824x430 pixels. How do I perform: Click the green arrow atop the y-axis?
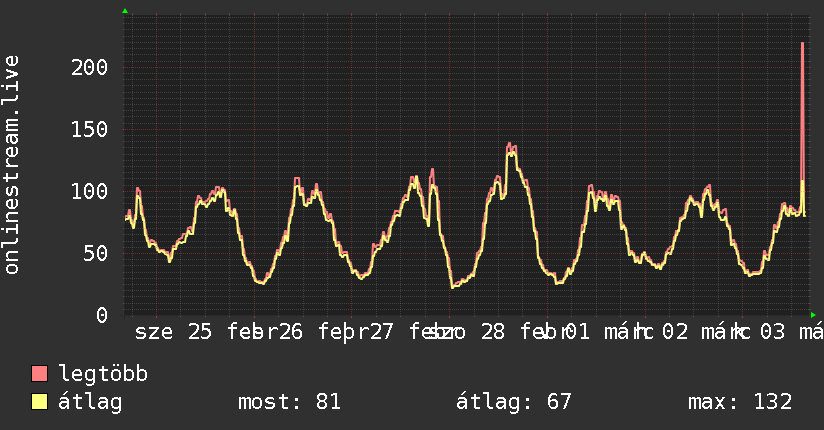[x=125, y=11]
